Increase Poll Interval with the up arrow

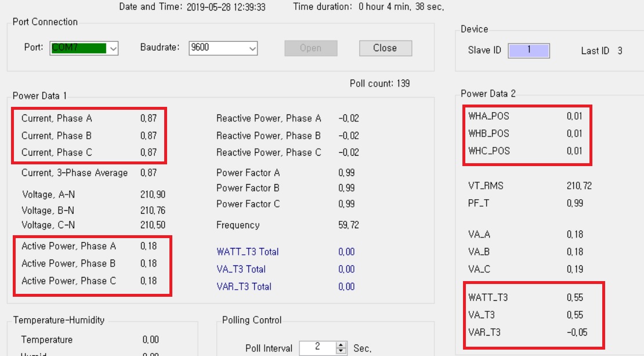(342, 344)
